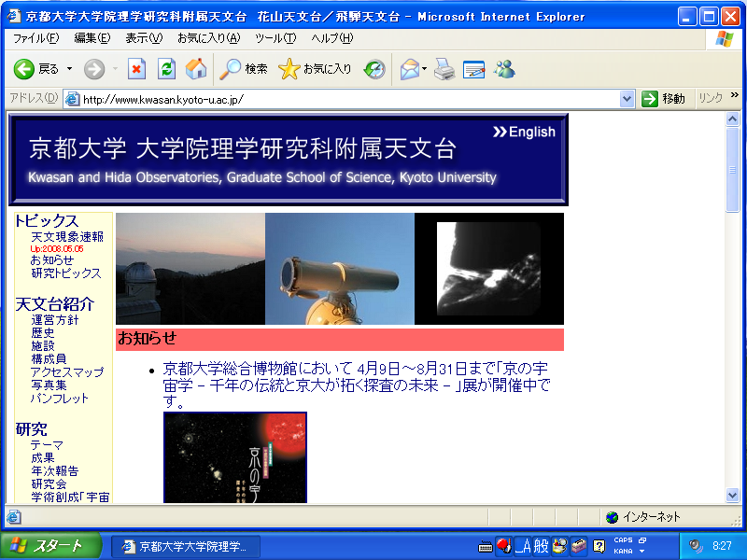This screenshot has width=747, height=560.
Task: Click the A input mode indicator
Action: (x=524, y=546)
